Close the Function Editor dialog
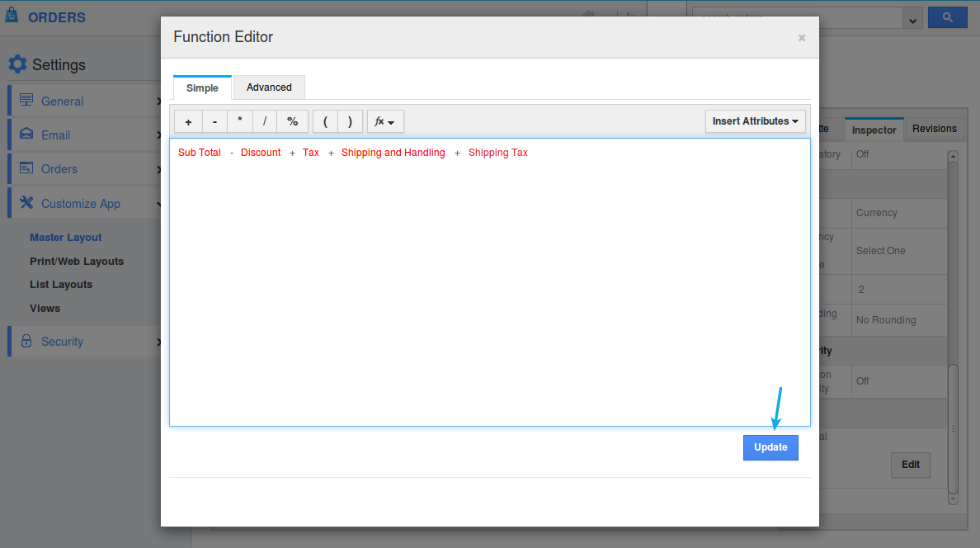The width and height of the screenshot is (980, 548). click(x=801, y=38)
